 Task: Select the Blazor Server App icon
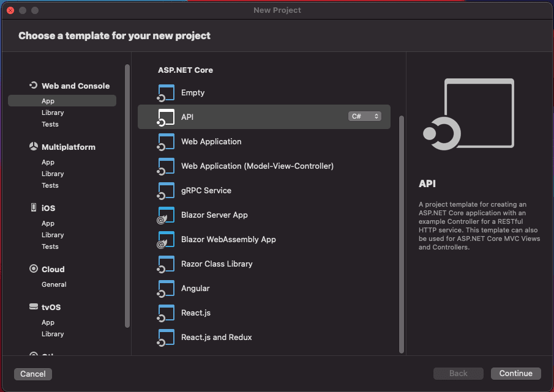pyautogui.click(x=165, y=215)
